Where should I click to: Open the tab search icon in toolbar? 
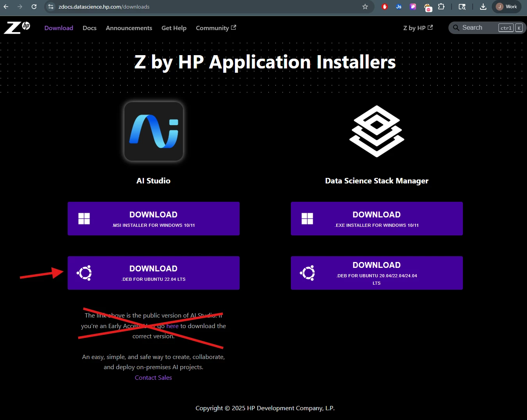462,7
